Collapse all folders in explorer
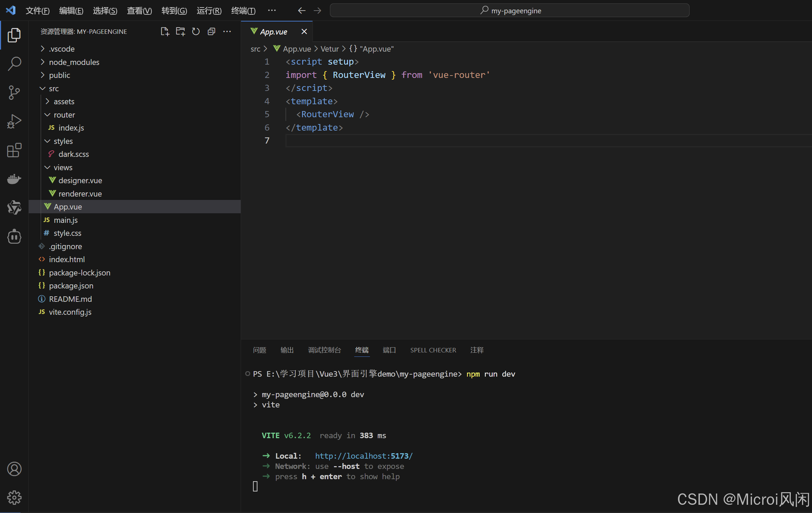This screenshot has height=513, width=812. point(211,32)
